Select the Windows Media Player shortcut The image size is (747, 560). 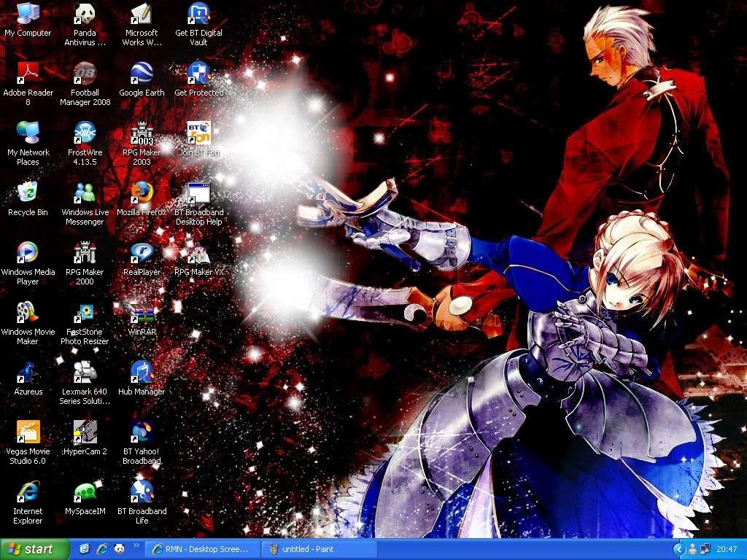tap(28, 253)
